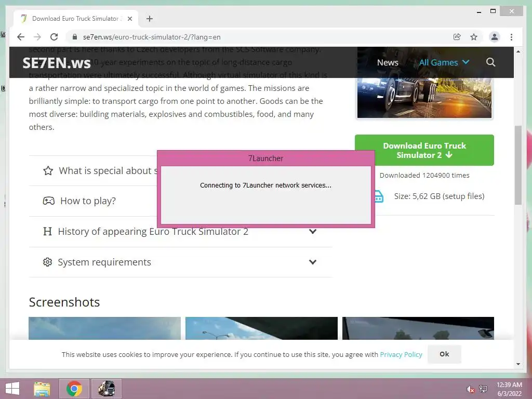Click the star icon beside What is special
Screen dimensions: 532x399
(48, 170)
